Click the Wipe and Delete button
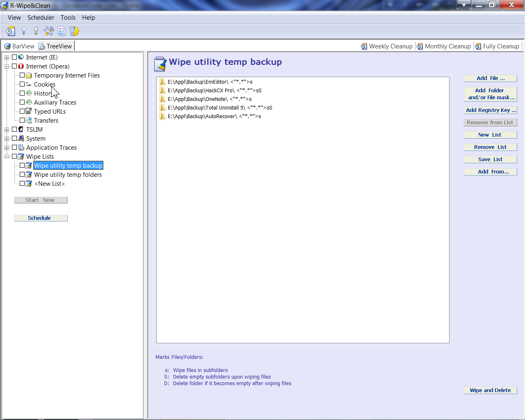Viewport: 525px width, 420px height. coord(491,390)
